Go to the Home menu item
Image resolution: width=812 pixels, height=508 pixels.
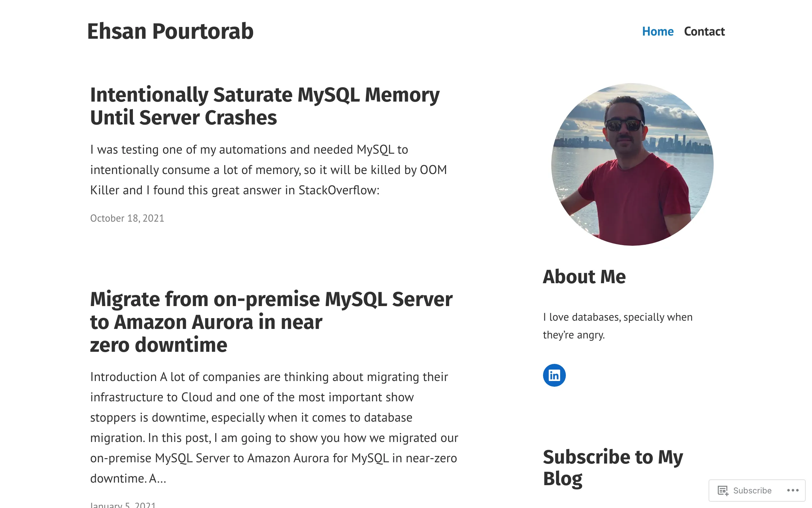point(657,31)
